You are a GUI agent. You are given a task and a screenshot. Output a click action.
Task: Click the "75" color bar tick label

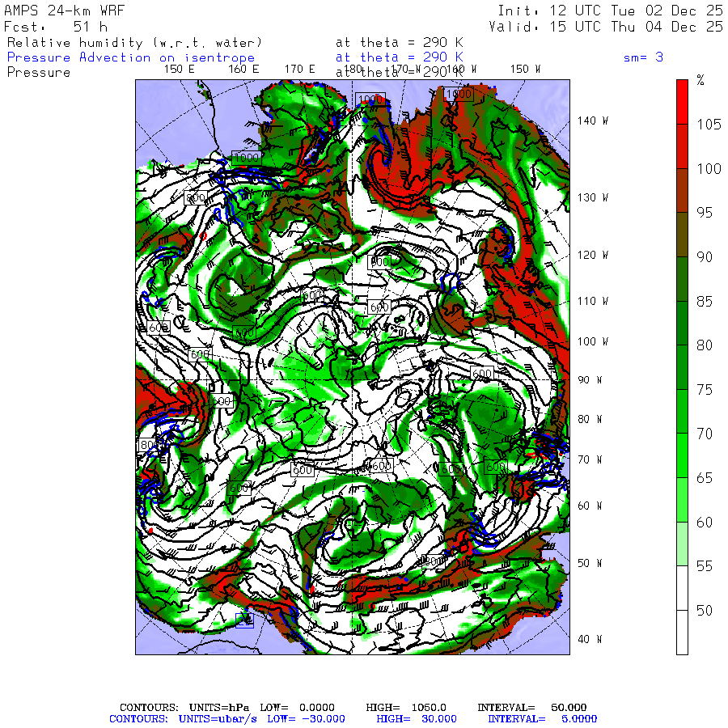pyautogui.click(x=705, y=390)
